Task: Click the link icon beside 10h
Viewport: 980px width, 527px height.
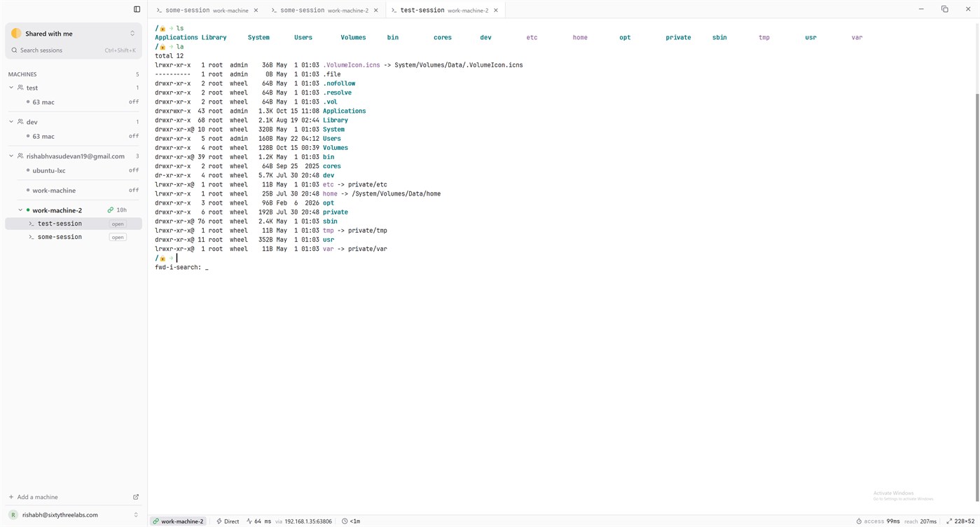Action: tap(111, 210)
